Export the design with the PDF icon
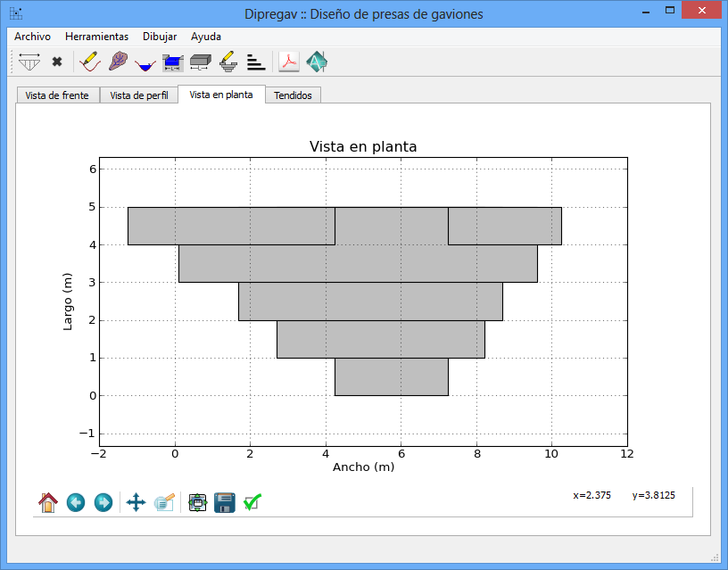This screenshot has width=728, height=570. point(289,62)
